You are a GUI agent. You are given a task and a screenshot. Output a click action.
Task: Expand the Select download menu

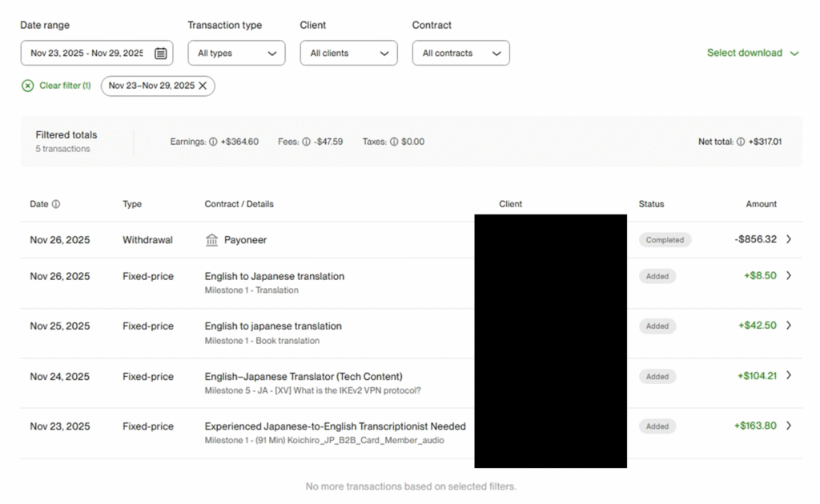(752, 53)
